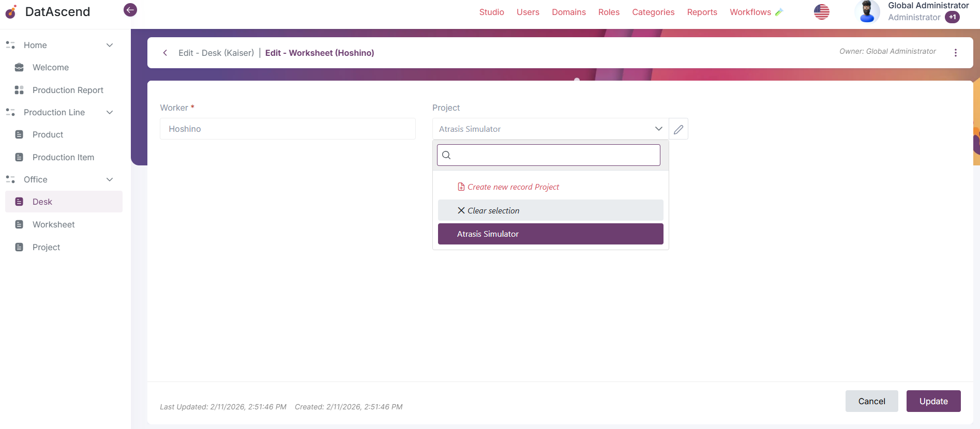This screenshot has height=429, width=980.
Task: Click the Desk list icon
Action: coord(19,202)
